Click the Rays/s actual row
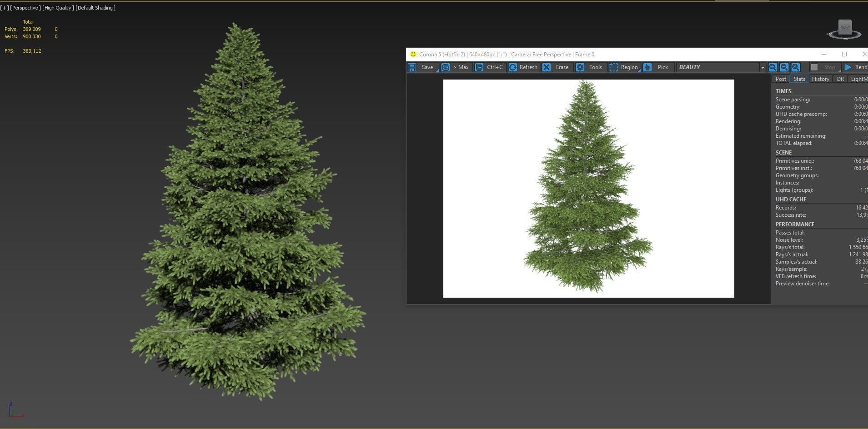The image size is (868, 429). 822,254
